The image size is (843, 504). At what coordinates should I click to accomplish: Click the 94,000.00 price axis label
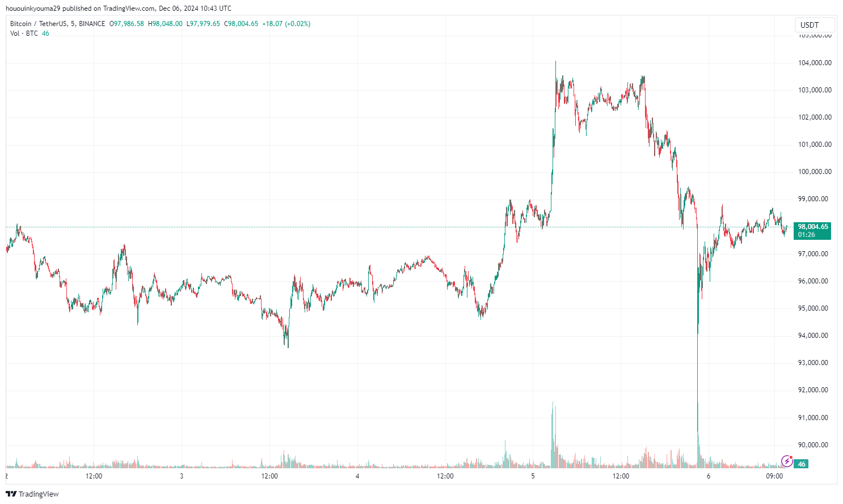(x=813, y=336)
